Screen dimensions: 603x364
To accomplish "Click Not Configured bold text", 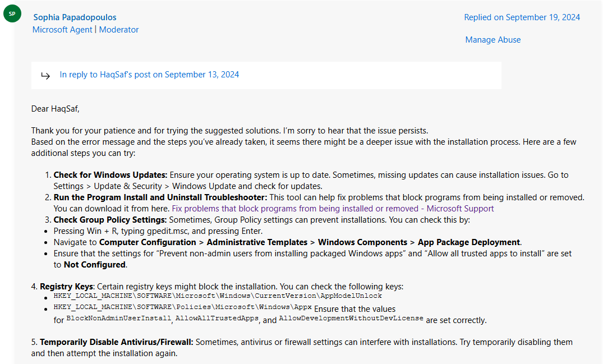I will pyautogui.click(x=95, y=265).
